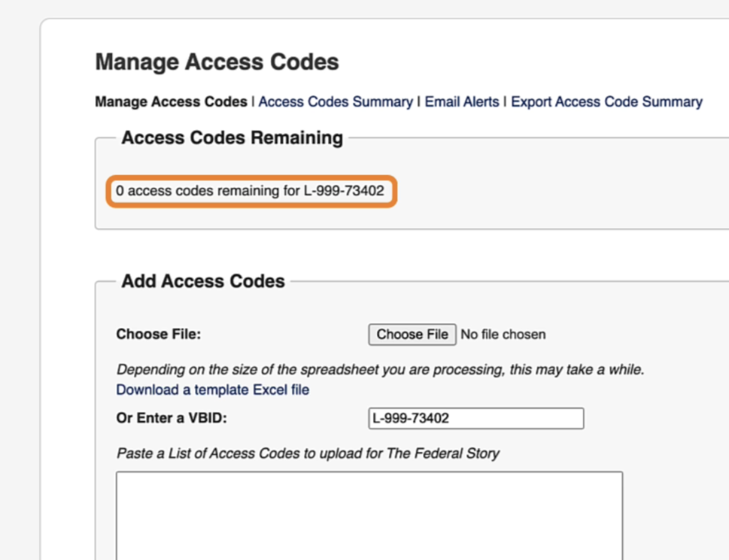Open the Access Codes Summary link
The width and height of the screenshot is (729, 560).
(335, 102)
